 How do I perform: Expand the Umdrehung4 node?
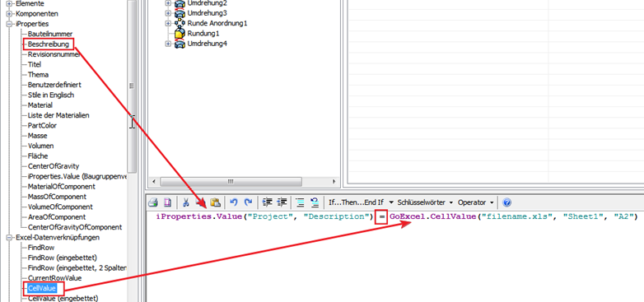click(x=168, y=44)
